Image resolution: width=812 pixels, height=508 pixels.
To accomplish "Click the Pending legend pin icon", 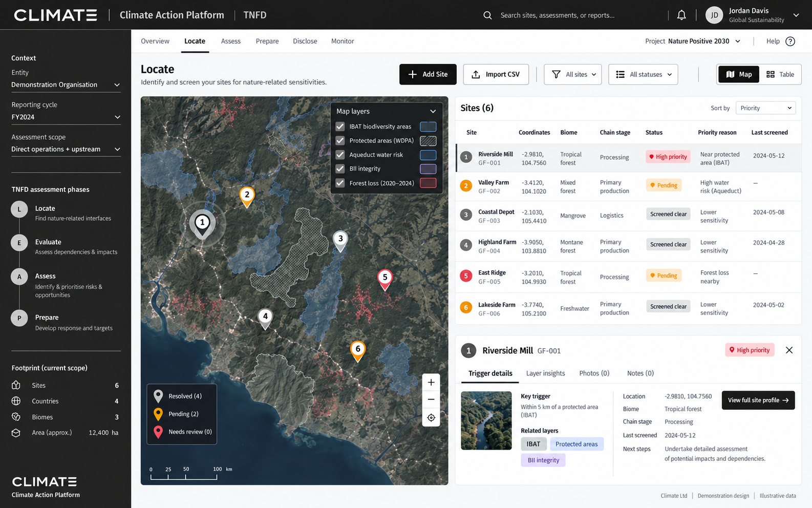I will [x=158, y=414].
